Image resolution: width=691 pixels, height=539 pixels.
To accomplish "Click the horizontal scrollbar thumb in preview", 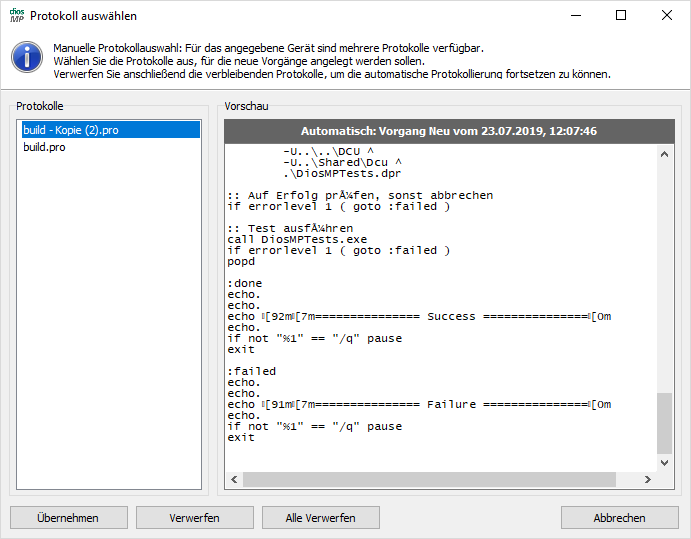I will coord(429,480).
